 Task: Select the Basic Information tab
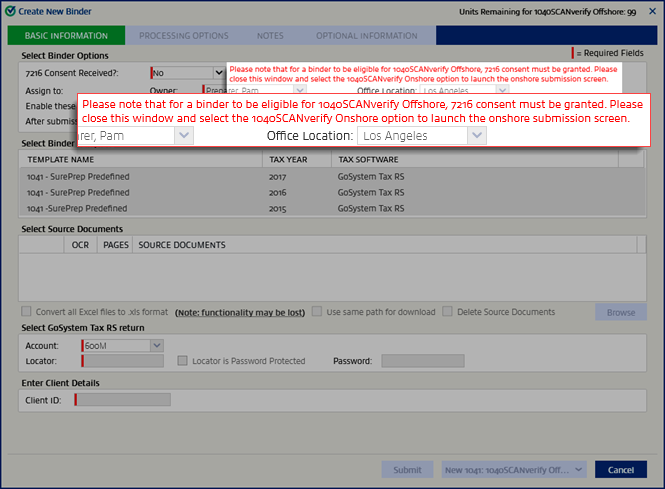click(x=66, y=36)
